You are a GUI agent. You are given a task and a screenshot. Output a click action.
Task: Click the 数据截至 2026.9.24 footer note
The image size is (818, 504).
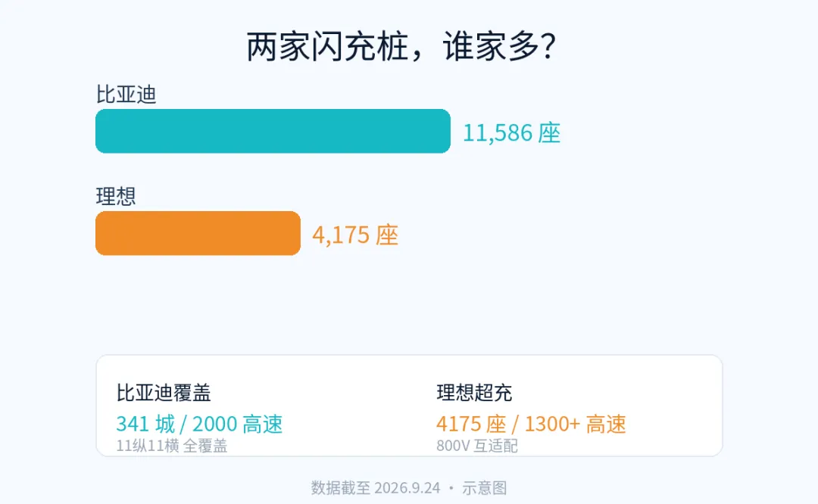coord(376,488)
